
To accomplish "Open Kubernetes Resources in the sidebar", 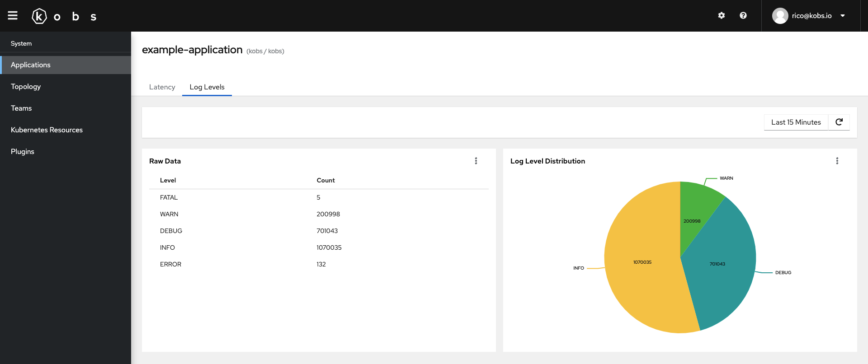I will (66, 130).
